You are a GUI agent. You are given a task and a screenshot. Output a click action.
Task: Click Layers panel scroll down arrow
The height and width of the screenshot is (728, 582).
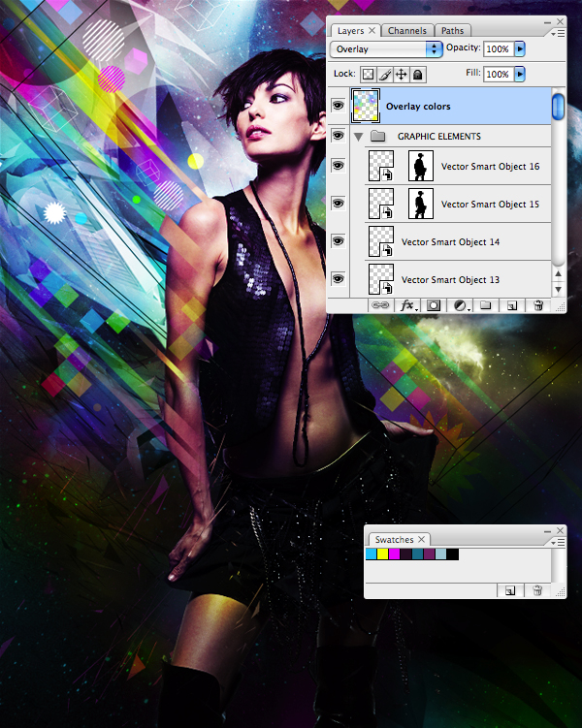coord(559,289)
